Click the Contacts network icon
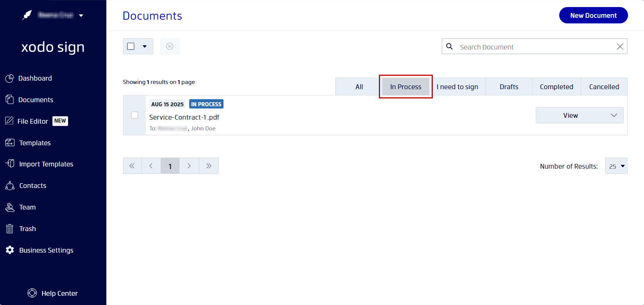644x305 pixels. pos(10,185)
